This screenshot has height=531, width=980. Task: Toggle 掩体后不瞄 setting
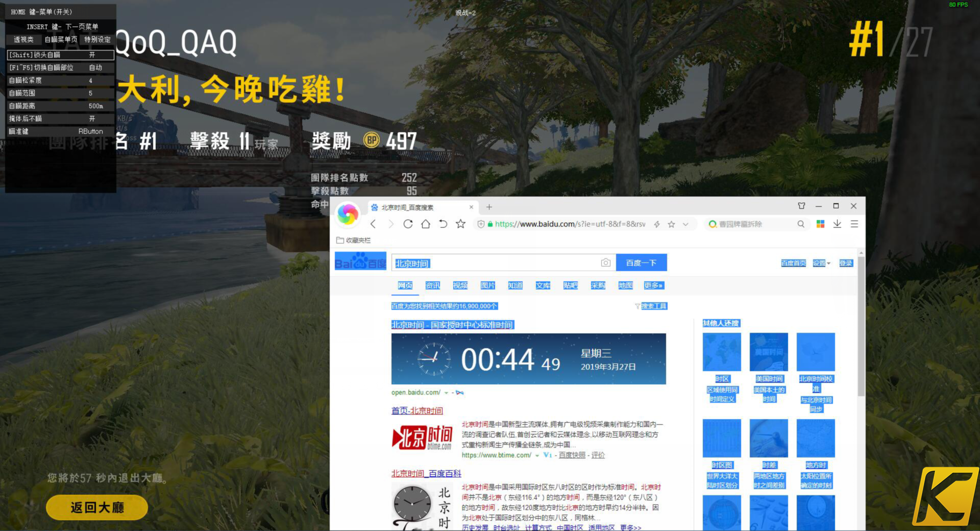[x=60, y=119]
